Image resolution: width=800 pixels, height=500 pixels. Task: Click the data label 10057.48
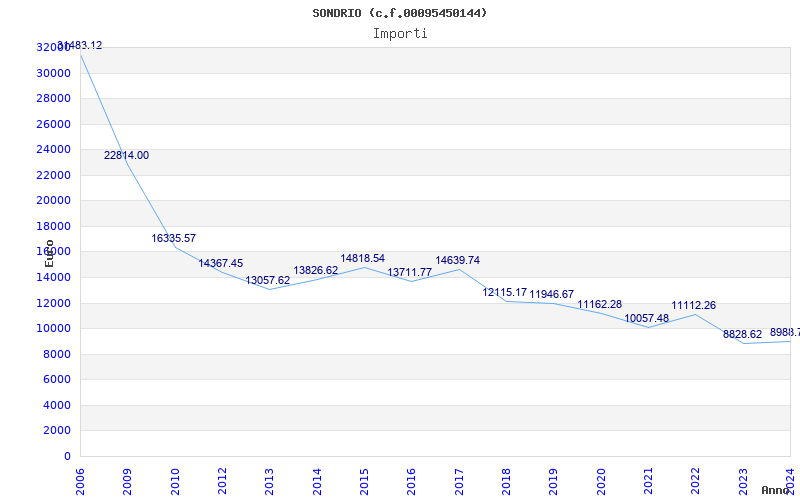[x=646, y=318]
